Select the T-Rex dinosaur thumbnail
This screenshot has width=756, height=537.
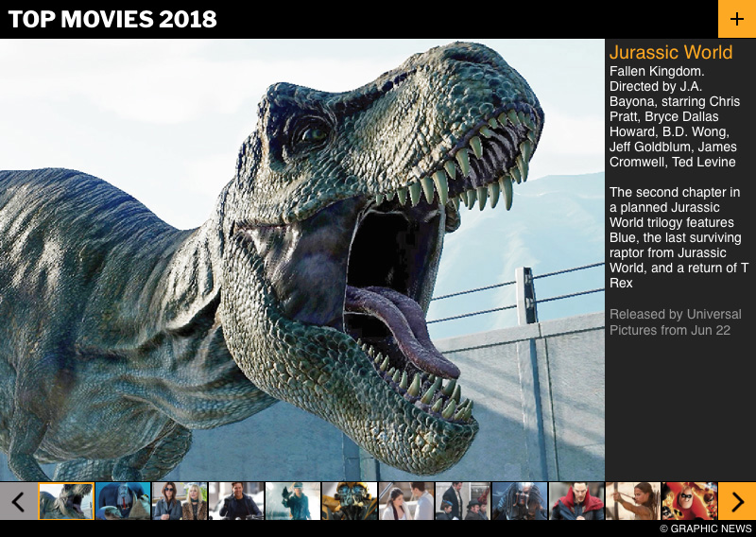click(x=66, y=501)
